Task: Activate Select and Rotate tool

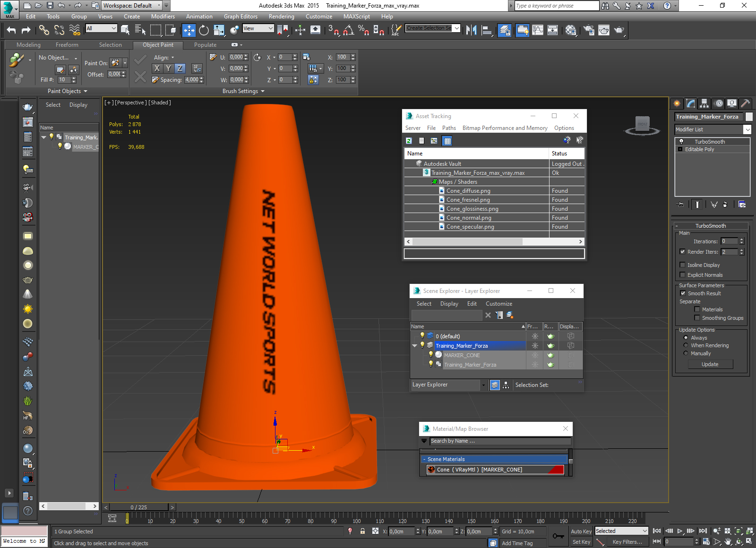Action: [x=204, y=30]
